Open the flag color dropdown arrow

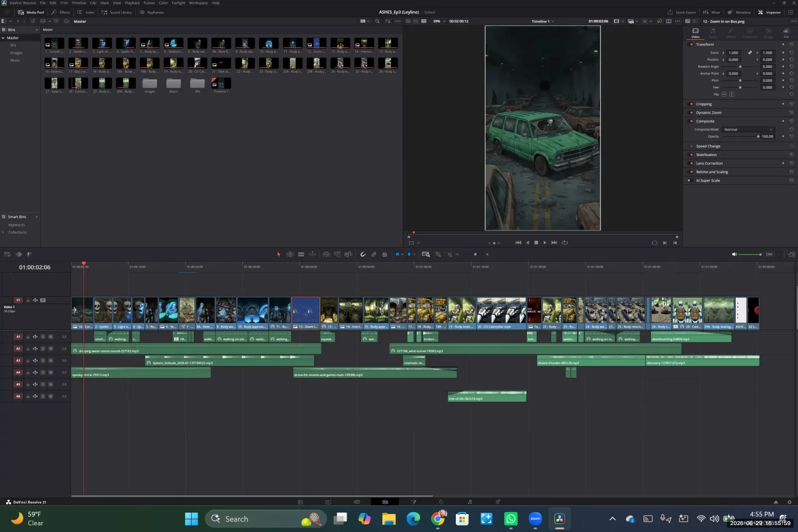pyautogui.click(x=402, y=254)
